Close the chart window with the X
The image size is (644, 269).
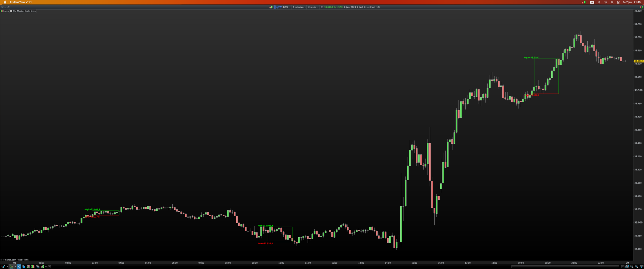(2, 7)
